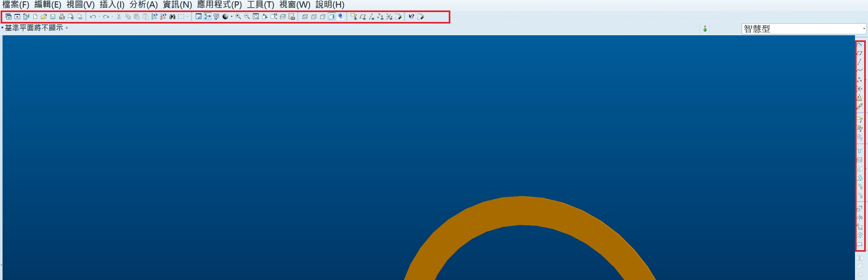
Task: Activate window using the checkmark window icon
Action: coord(9,17)
